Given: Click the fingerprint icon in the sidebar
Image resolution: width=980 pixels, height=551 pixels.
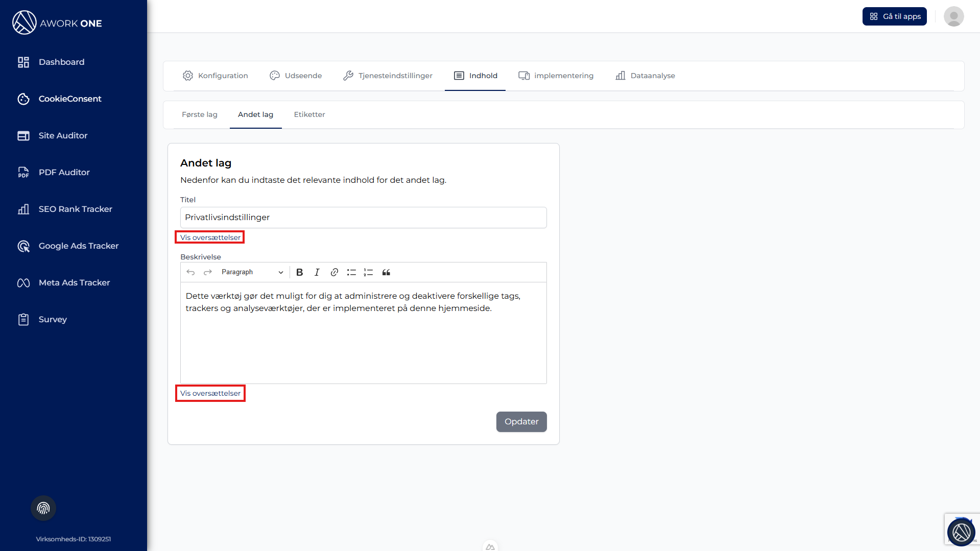Looking at the screenshot, I should pos(43,508).
